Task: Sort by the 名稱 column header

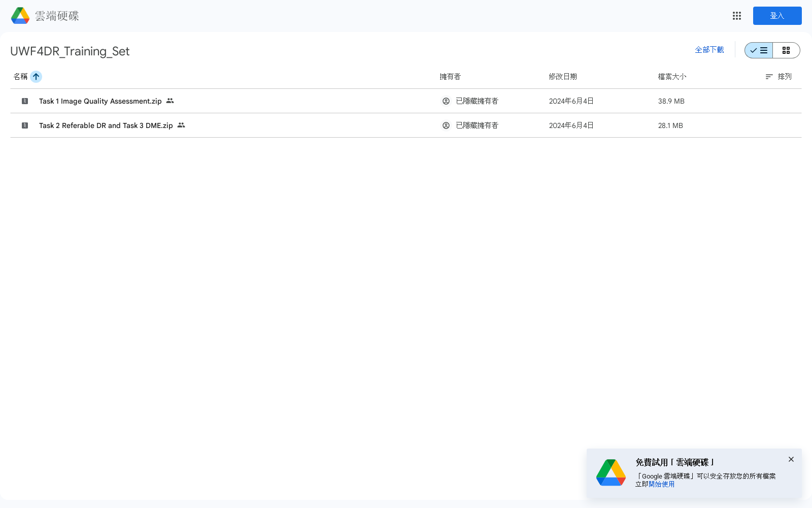Action: coord(20,77)
